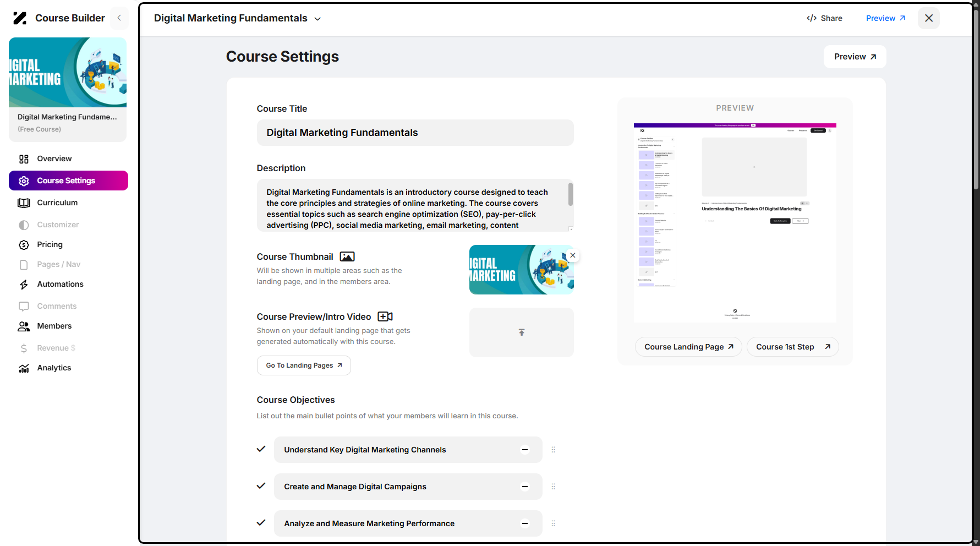Click the Overview grid icon
Image resolution: width=980 pixels, height=546 pixels.
point(24,159)
